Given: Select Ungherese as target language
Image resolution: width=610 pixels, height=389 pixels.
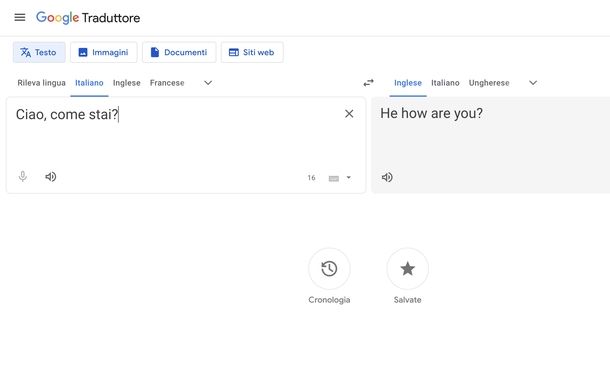Looking at the screenshot, I should [489, 83].
